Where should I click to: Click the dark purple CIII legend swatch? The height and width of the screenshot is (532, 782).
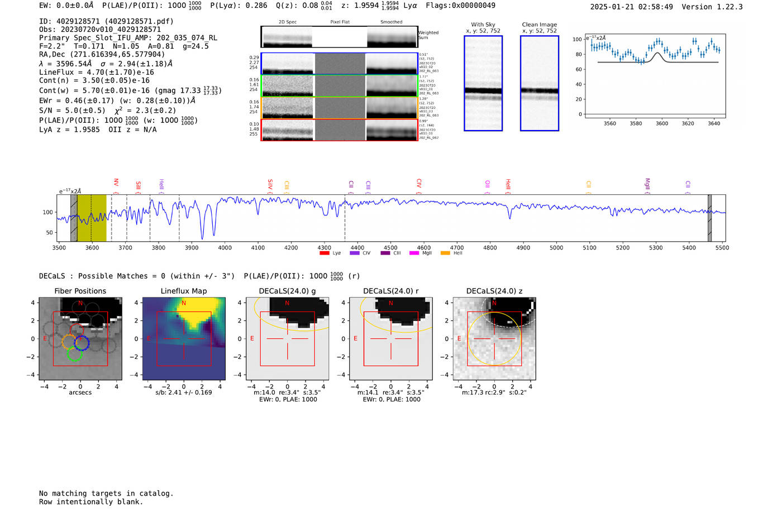[385, 253]
